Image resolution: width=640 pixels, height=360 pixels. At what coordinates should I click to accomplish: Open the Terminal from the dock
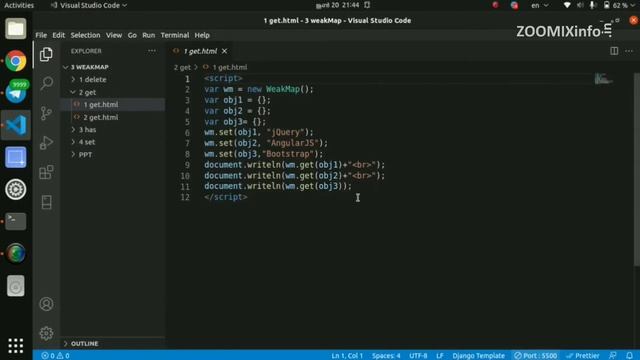tap(16, 221)
